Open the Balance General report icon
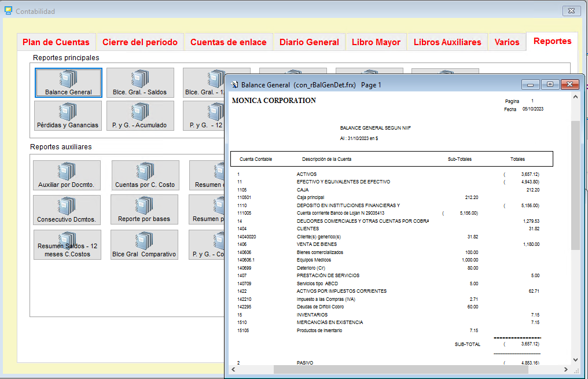 tap(68, 83)
